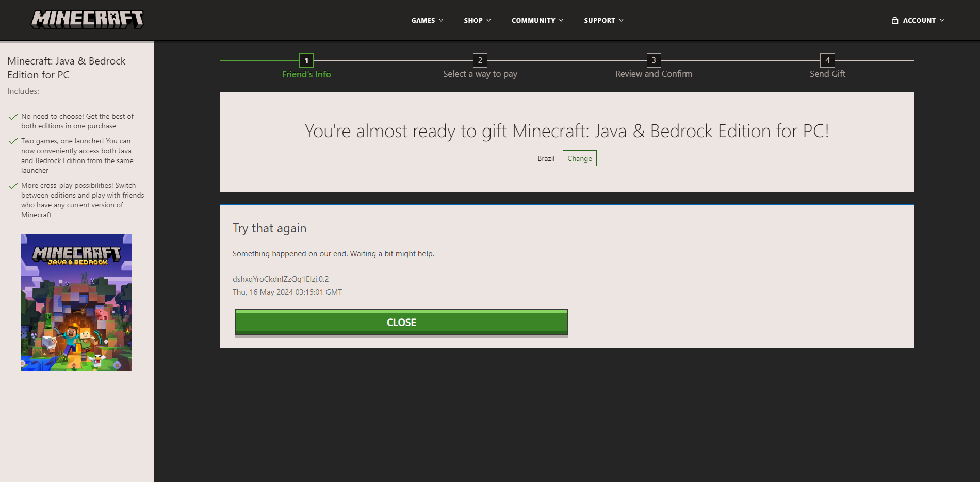Open the Community menu

(x=538, y=20)
